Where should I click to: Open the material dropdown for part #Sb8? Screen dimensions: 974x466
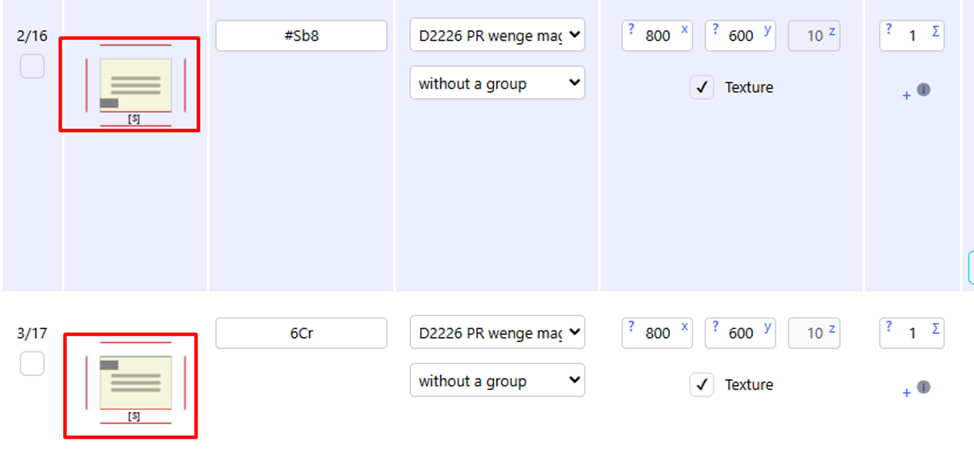pos(497,36)
